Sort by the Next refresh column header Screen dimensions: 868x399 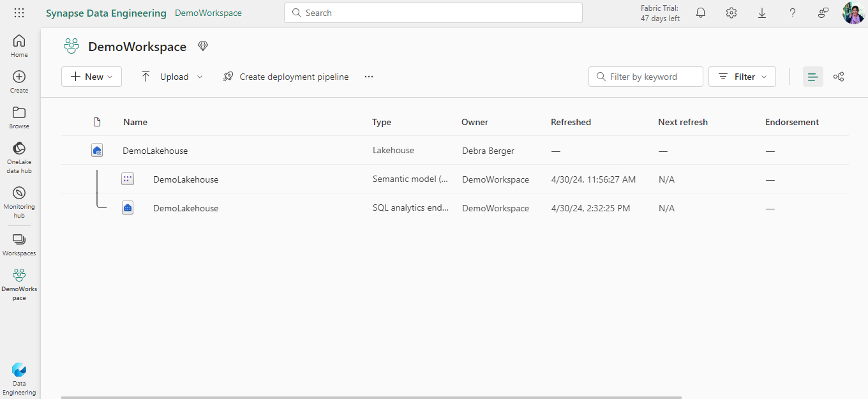coord(683,122)
